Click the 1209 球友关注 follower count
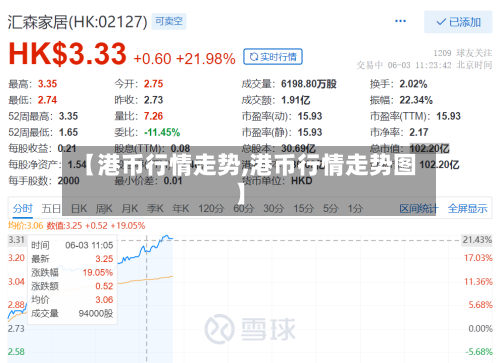The image size is (500, 363). click(x=463, y=53)
